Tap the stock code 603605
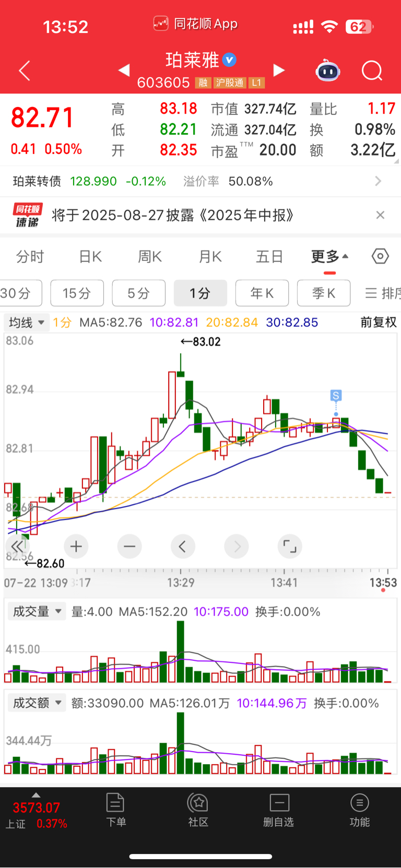This screenshot has height=868, width=401. point(163,82)
